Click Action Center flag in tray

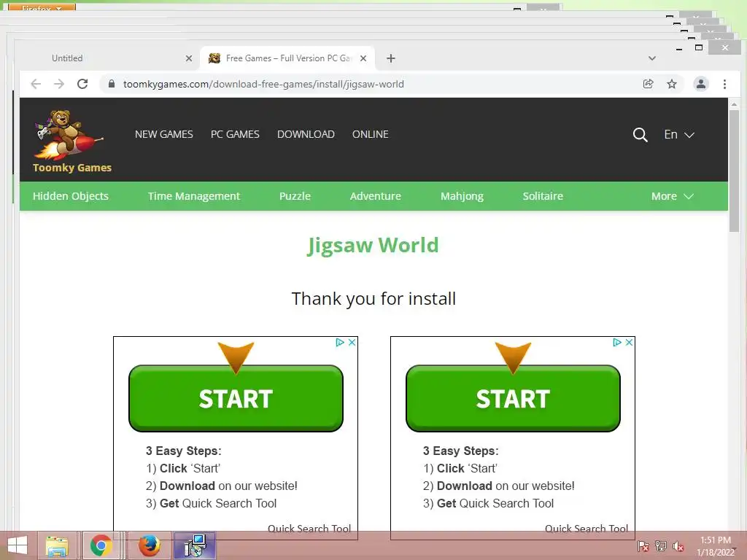click(643, 546)
